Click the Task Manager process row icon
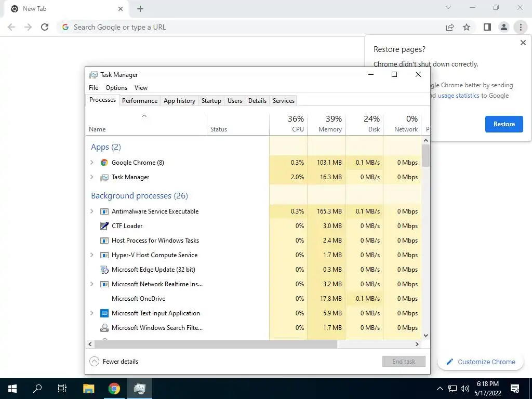 coord(104,178)
